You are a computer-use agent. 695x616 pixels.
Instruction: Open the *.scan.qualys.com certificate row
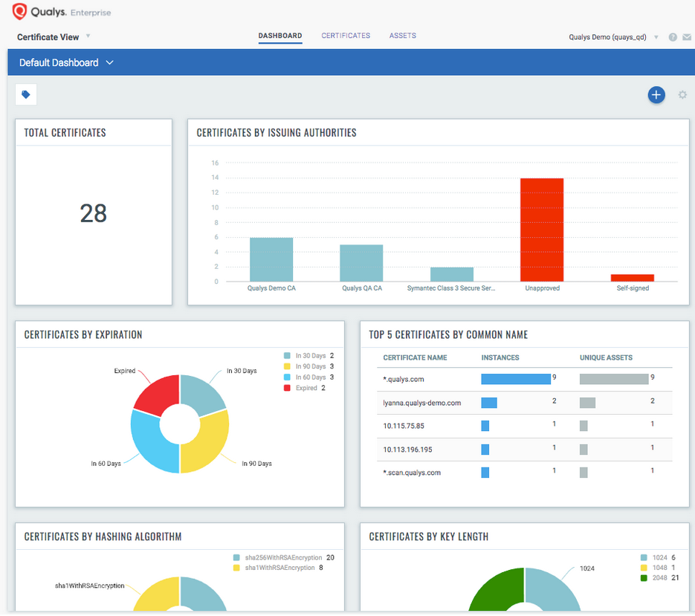[x=524, y=473]
